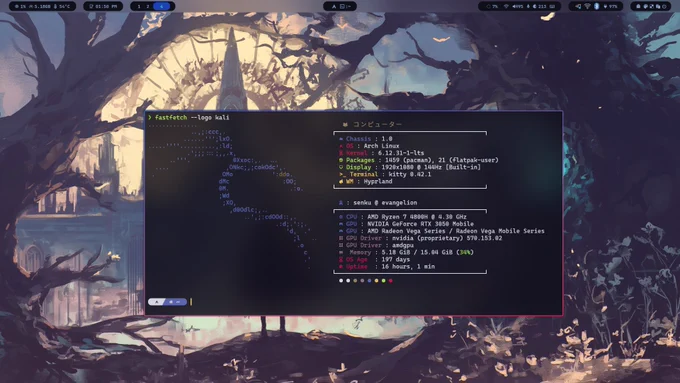Select the Terminal : kitty 0.42.1 line
This screenshot has width=680, height=383.
point(385,174)
